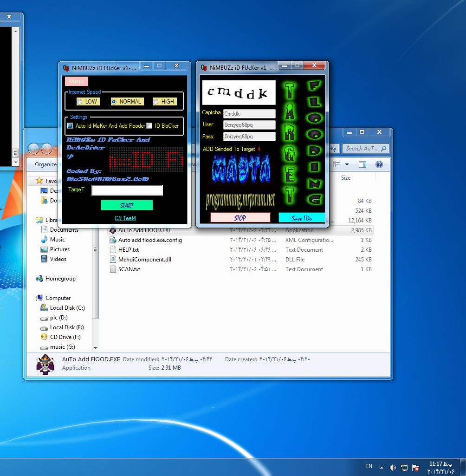The width and height of the screenshot is (466, 476).
Task: Open Music library in navigation pane
Action: pyautogui.click(x=58, y=240)
